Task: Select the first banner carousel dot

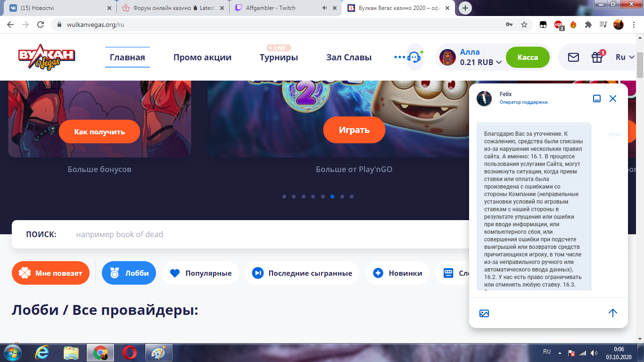Action: click(x=284, y=197)
